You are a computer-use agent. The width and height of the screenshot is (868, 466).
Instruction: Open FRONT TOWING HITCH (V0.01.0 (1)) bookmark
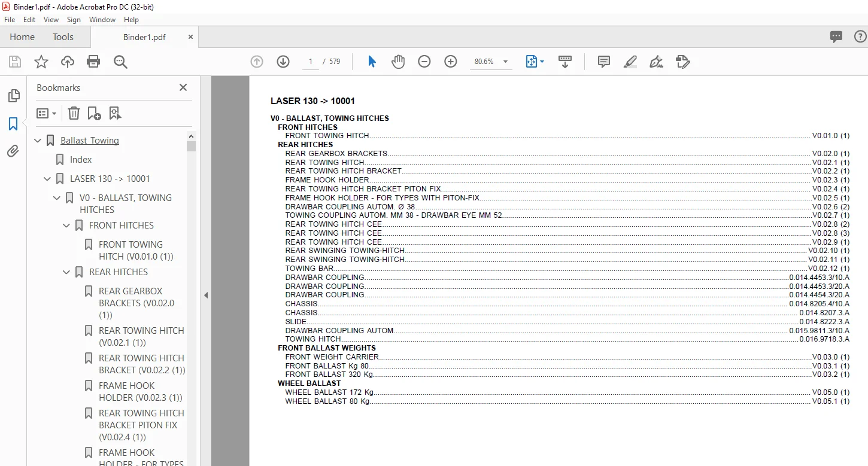(x=136, y=251)
